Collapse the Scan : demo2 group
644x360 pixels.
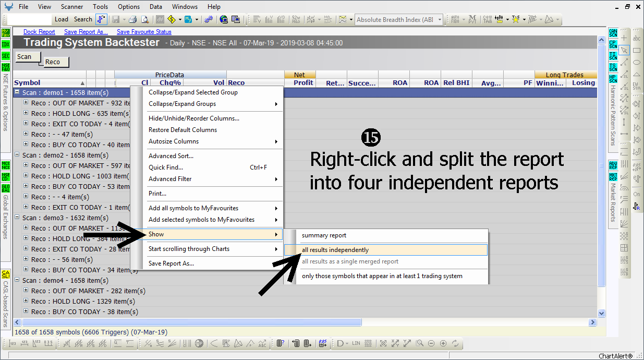click(17, 155)
